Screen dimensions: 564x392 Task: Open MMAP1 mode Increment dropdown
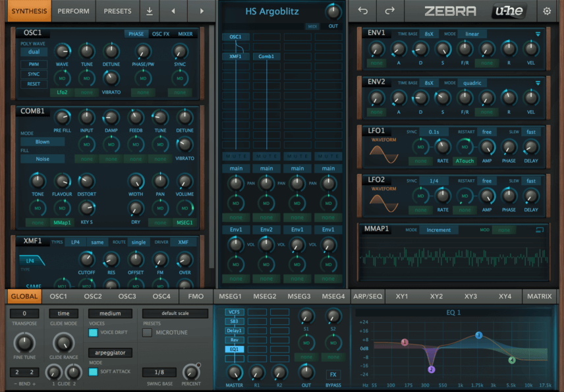(x=438, y=230)
